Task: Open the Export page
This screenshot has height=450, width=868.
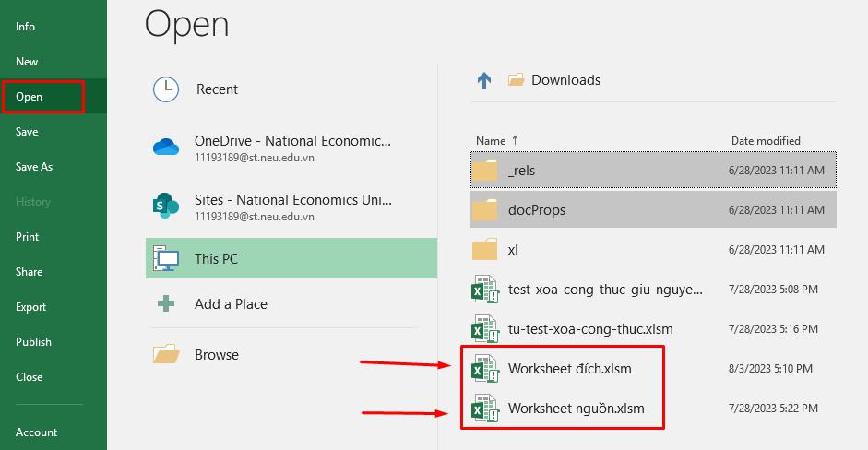Action: pos(54,307)
